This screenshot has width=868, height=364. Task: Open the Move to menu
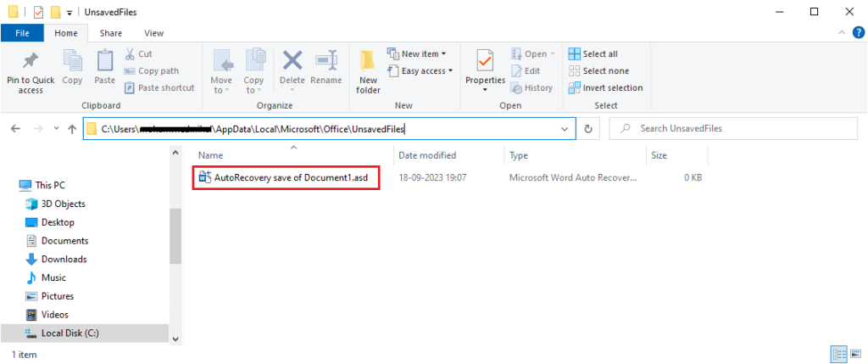[x=221, y=72]
